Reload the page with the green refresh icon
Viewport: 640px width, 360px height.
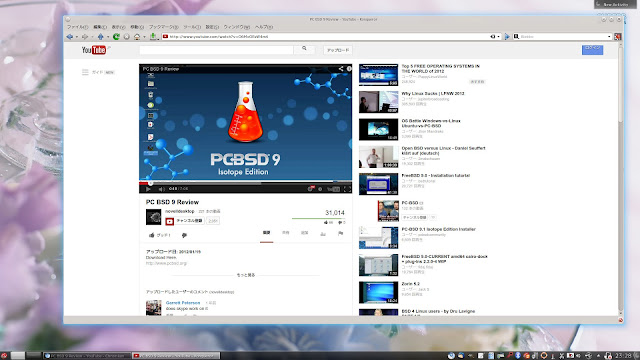tap(116, 37)
